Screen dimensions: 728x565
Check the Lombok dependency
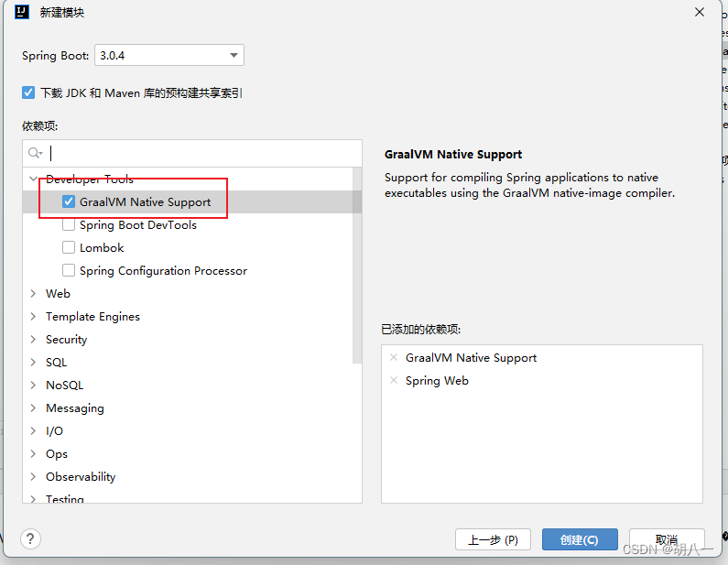click(69, 247)
